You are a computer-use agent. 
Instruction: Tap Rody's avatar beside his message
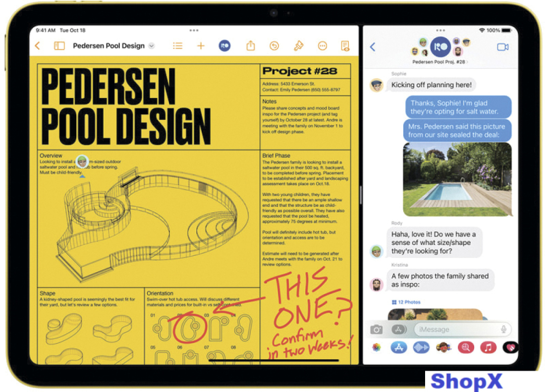coord(377,251)
